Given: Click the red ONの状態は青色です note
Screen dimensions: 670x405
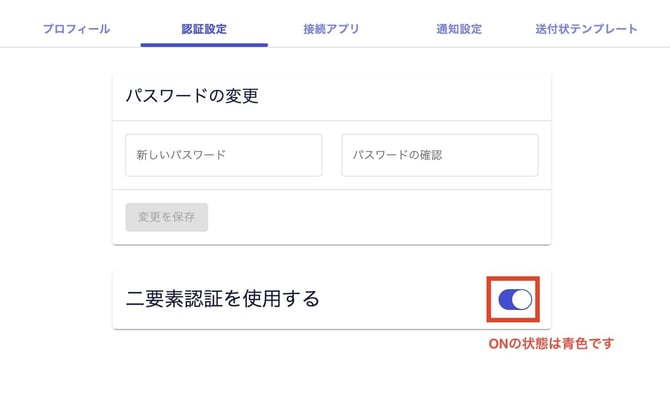Looking at the screenshot, I should coord(551,343).
